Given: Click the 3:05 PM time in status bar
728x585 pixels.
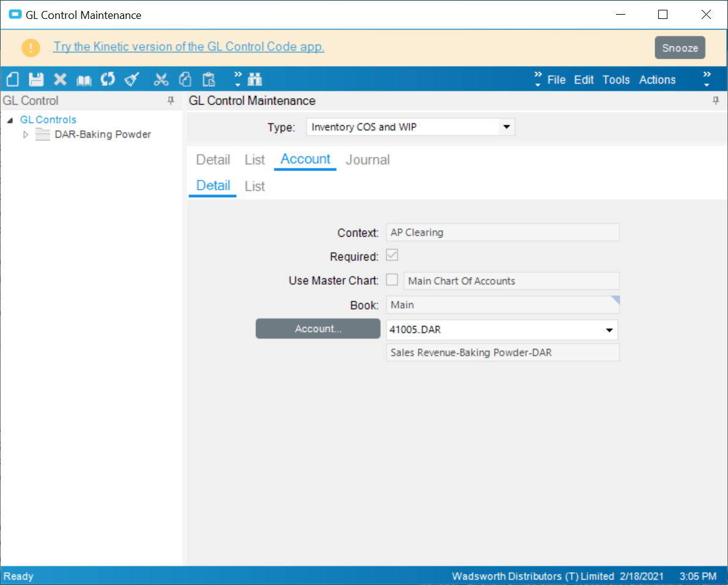Looking at the screenshot, I should coord(698,576).
